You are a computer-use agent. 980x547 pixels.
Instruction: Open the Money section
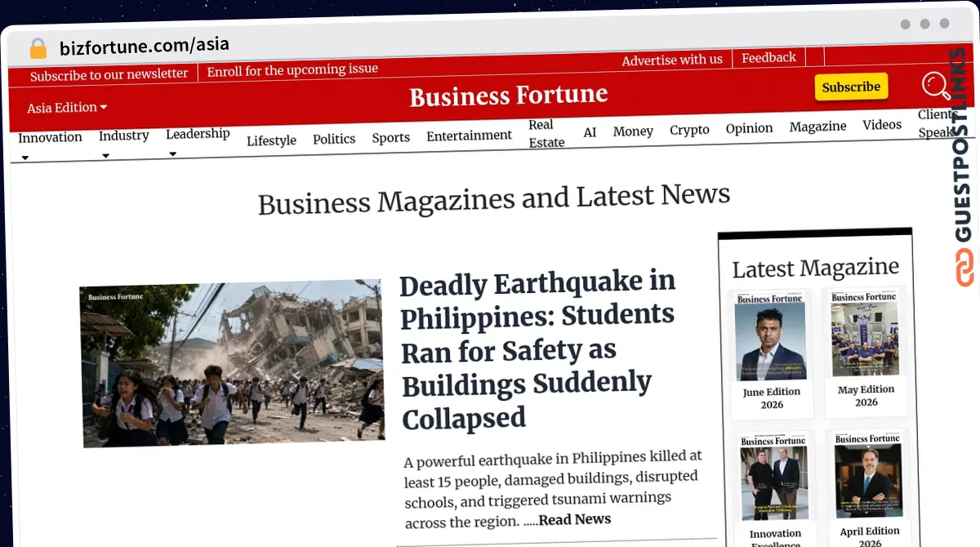click(x=633, y=131)
